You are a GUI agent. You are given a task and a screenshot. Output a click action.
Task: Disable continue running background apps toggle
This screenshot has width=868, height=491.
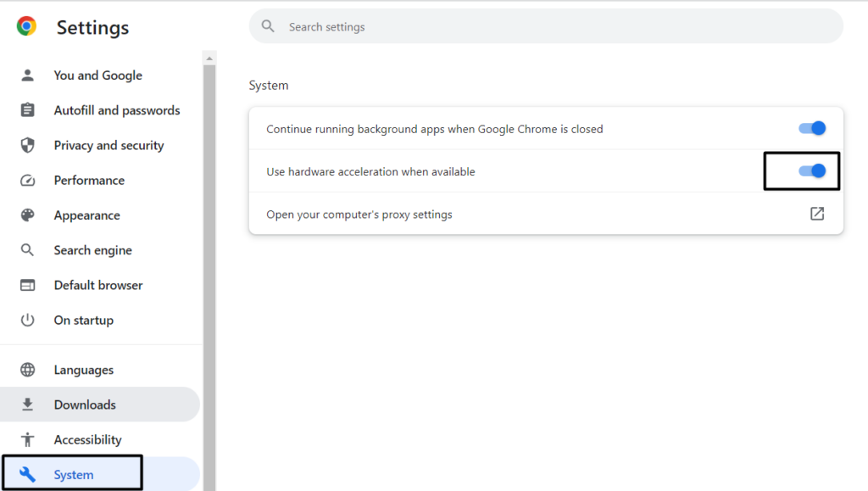[812, 128]
